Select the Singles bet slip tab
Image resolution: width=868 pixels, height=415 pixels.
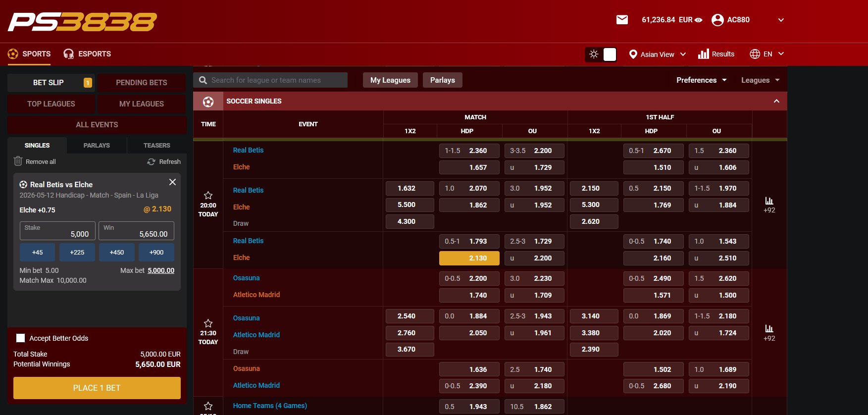(x=37, y=145)
